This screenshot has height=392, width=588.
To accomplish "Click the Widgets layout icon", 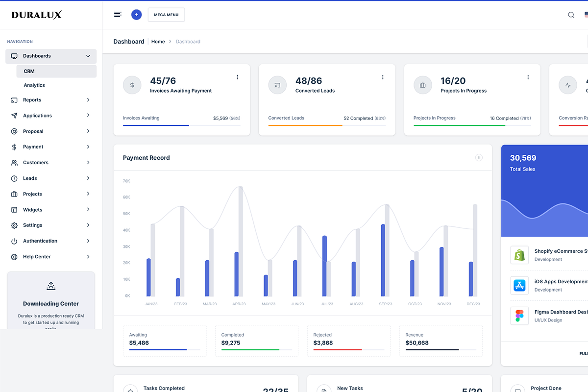I will point(14,210).
